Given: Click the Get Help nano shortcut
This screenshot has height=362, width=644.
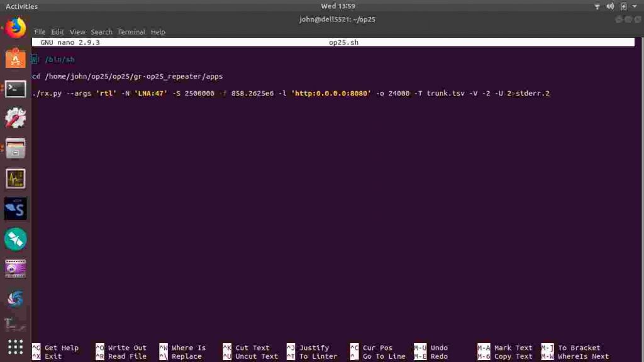Looking at the screenshot, I should tap(61, 348).
